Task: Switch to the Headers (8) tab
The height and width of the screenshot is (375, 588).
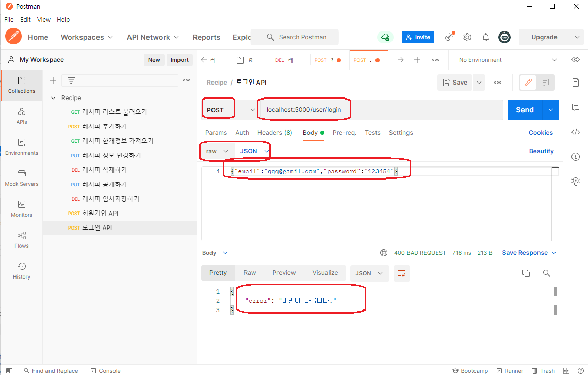Action: pyautogui.click(x=274, y=133)
